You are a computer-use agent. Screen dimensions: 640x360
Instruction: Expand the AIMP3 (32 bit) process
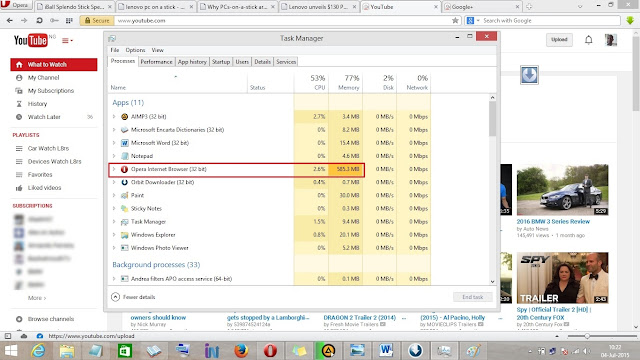(114, 117)
